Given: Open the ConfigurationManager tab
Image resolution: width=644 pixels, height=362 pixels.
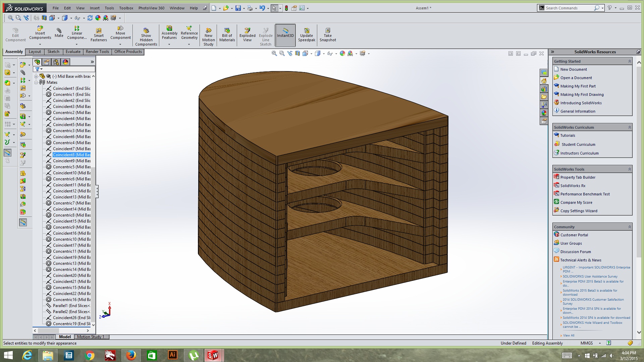Looking at the screenshot, I should coord(56,62).
